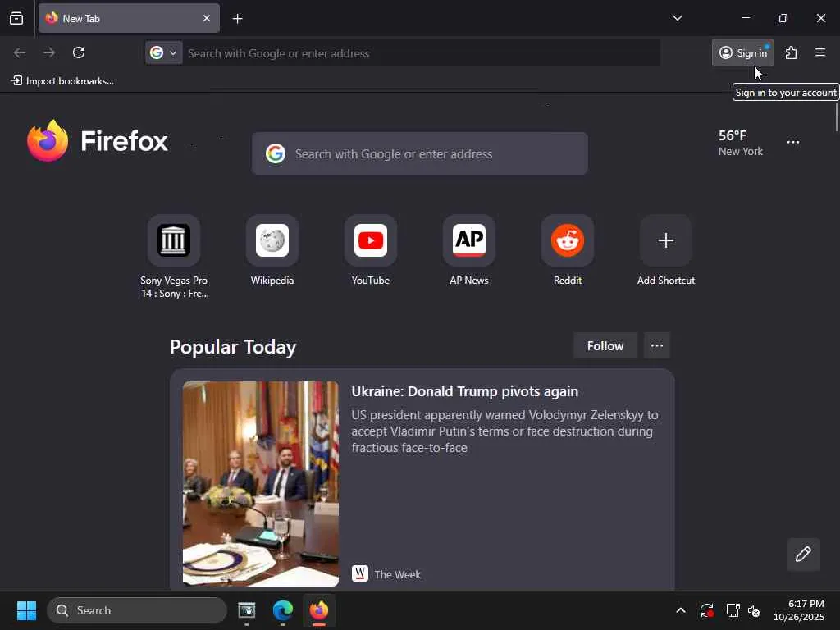The image size is (840, 630).
Task: Click Import bookmarks in bookmarks toolbar
Action: (x=62, y=81)
